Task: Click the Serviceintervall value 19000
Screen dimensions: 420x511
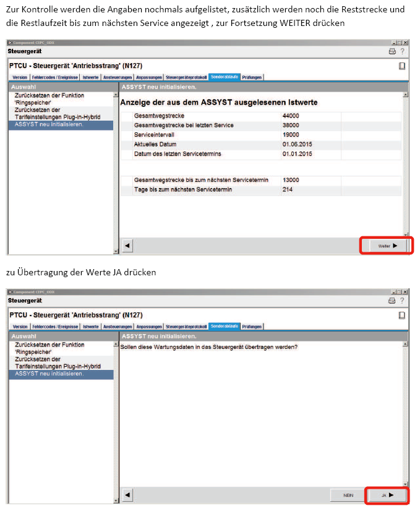Action: (x=291, y=135)
